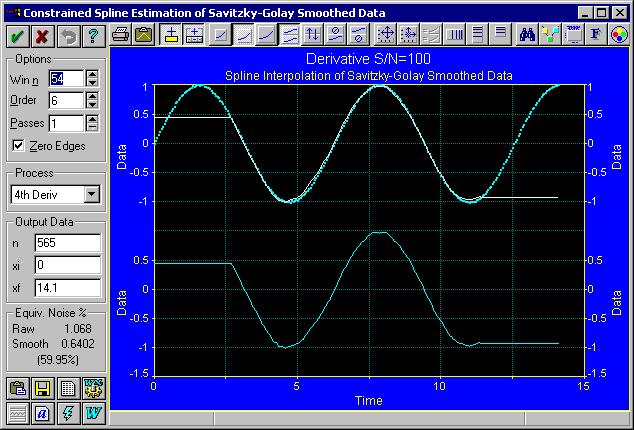This screenshot has height=430, width=634.
Task: Accept results with the green checkmark button
Action: pyautogui.click(x=17, y=36)
